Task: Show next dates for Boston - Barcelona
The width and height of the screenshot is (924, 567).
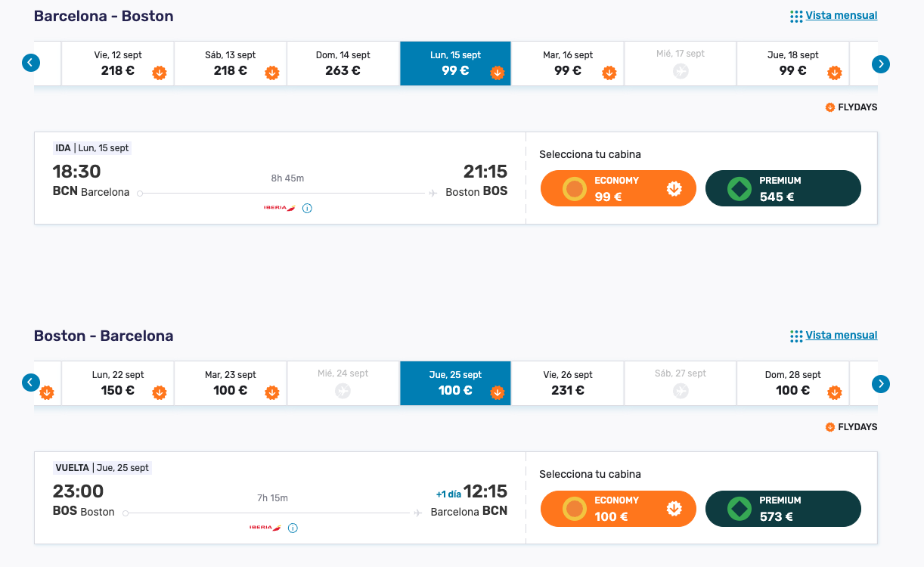Action: [x=880, y=384]
